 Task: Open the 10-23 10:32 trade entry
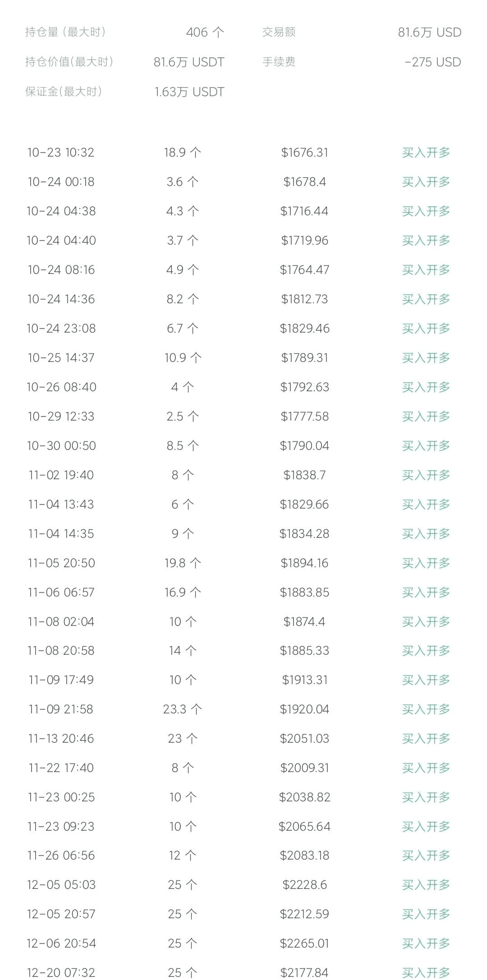pos(61,153)
